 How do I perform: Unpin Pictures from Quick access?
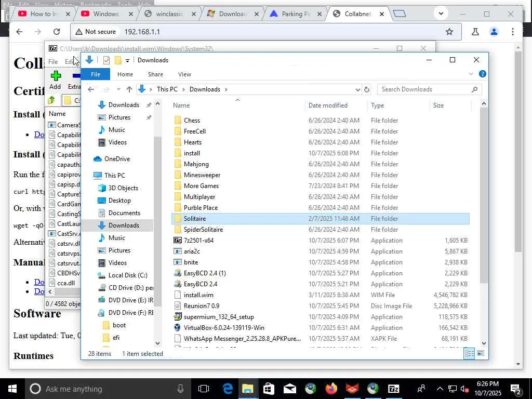[149, 117]
